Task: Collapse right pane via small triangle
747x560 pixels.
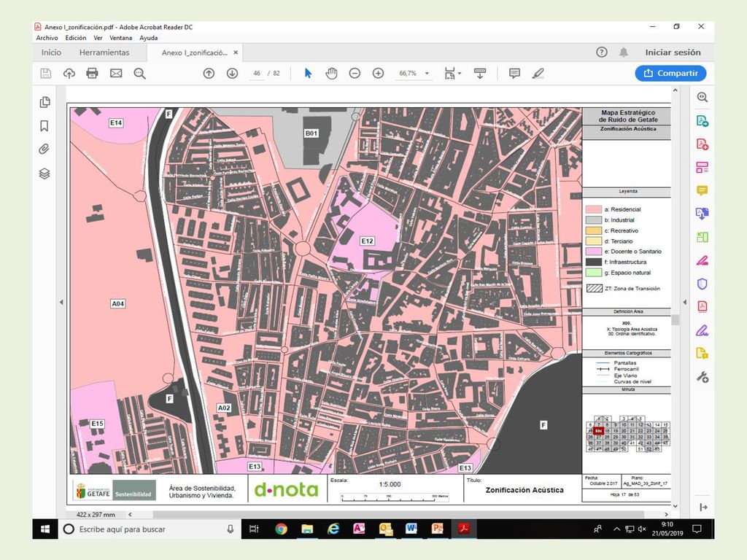Action: tap(684, 302)
